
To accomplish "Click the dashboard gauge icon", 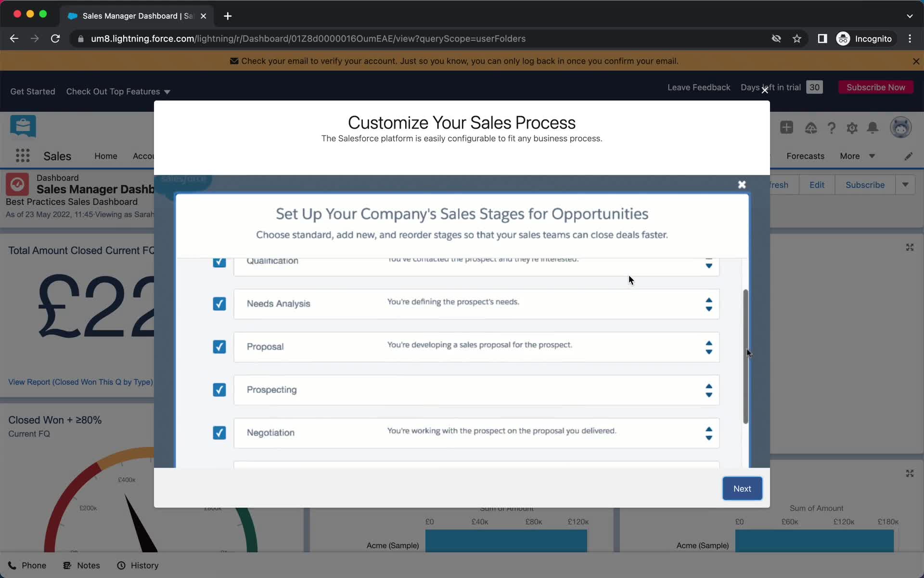I will [17, 184].
